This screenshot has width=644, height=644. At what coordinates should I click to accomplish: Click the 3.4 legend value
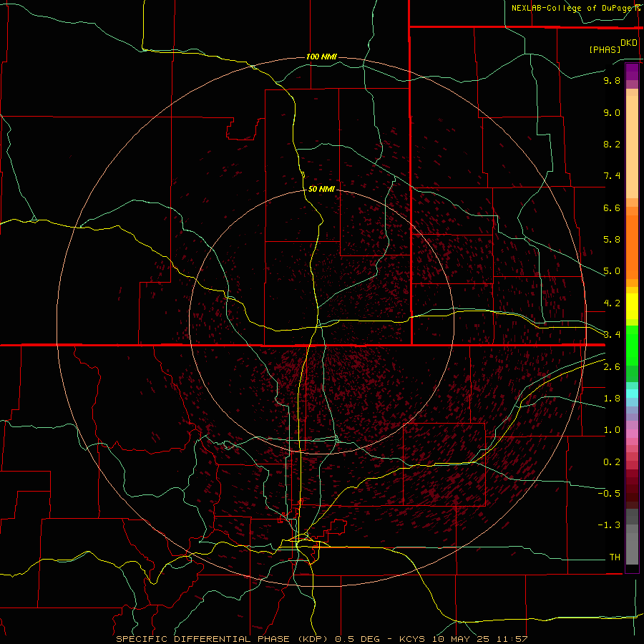pyautogui.click(x=612, y=335)
